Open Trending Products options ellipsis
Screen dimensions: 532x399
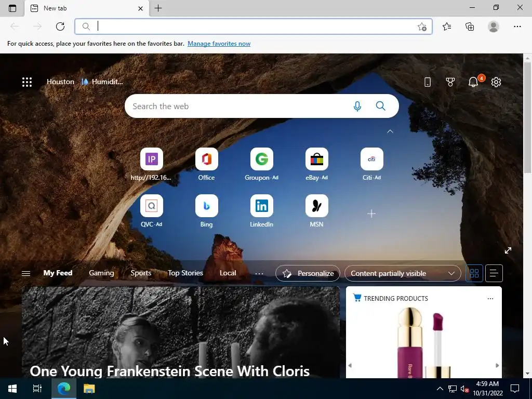click(490, 299)
